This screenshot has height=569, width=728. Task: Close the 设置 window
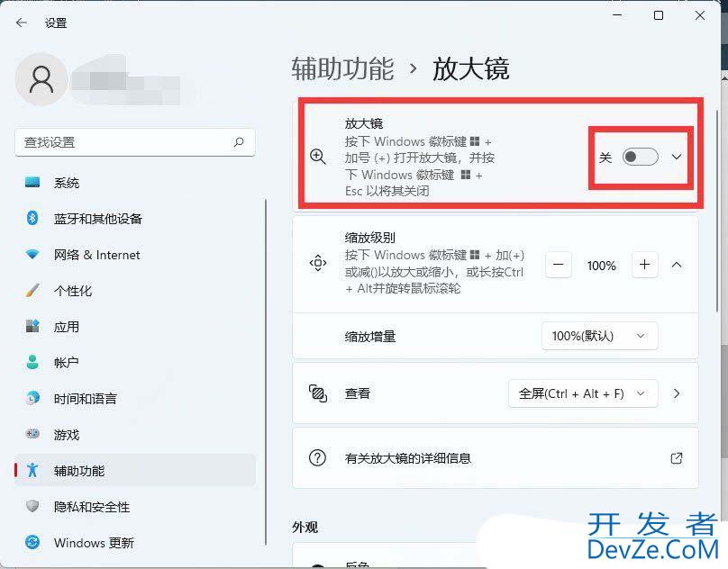(x=700, y=15)
